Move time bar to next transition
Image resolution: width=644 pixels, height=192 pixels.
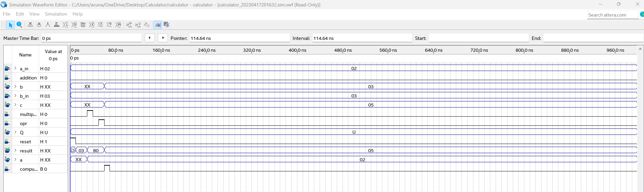pyautogui.click(x=163, y=38)
